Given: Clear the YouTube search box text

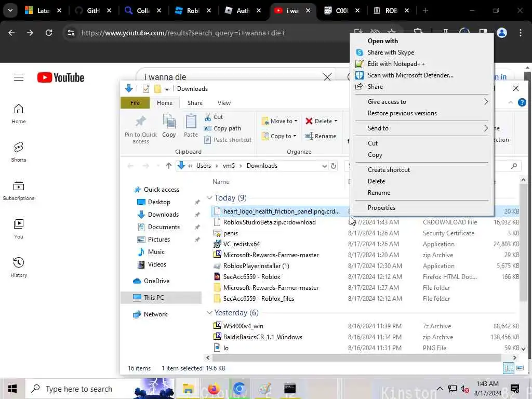Looking at the screenshot, I should pyautogui.click(x=327, y=77).
